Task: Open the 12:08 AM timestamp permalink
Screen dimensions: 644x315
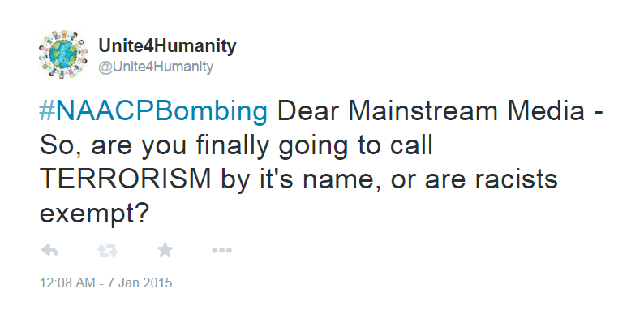Action: [66, 283]
